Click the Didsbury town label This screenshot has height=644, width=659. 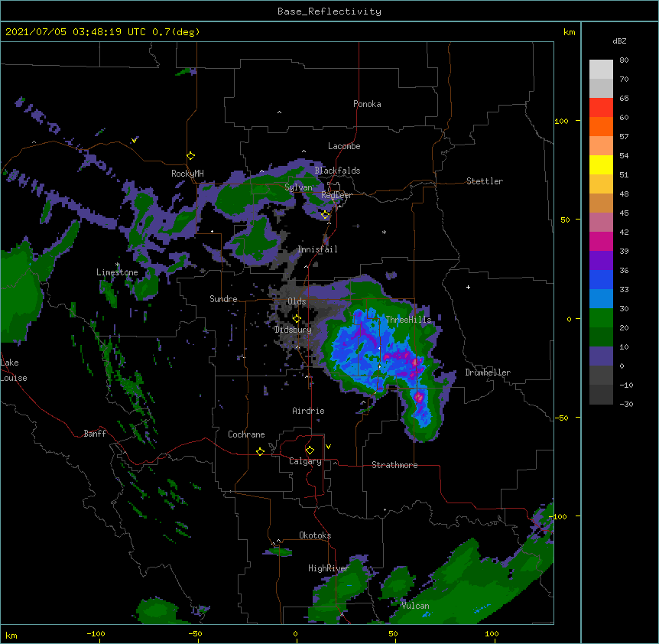[x=294, y=330]
